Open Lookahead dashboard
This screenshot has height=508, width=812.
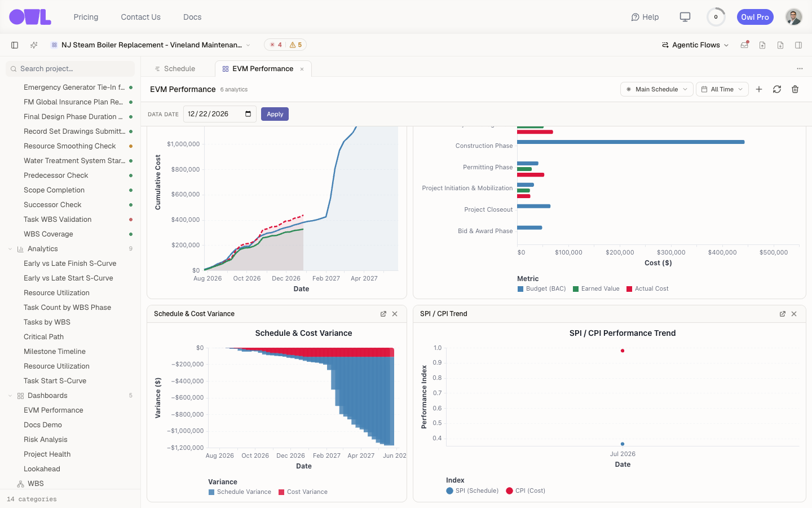coord(42,469)
